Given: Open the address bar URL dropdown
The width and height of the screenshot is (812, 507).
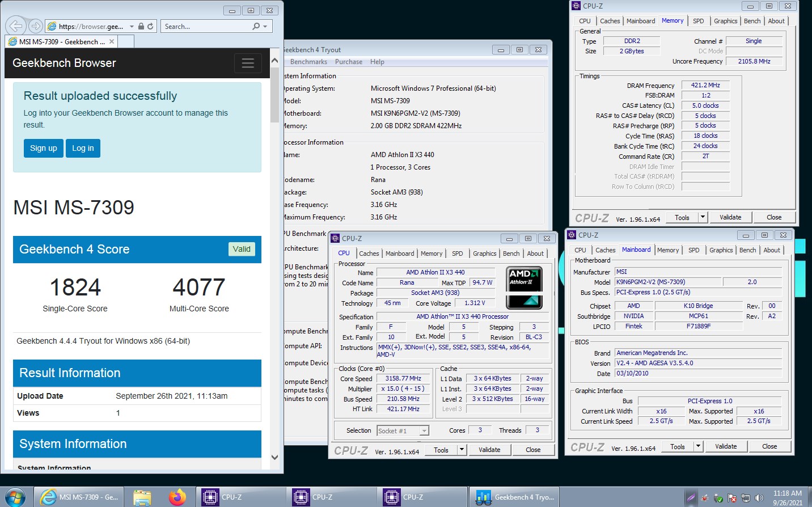Looking at the screenshot, I should click(132, 26).
